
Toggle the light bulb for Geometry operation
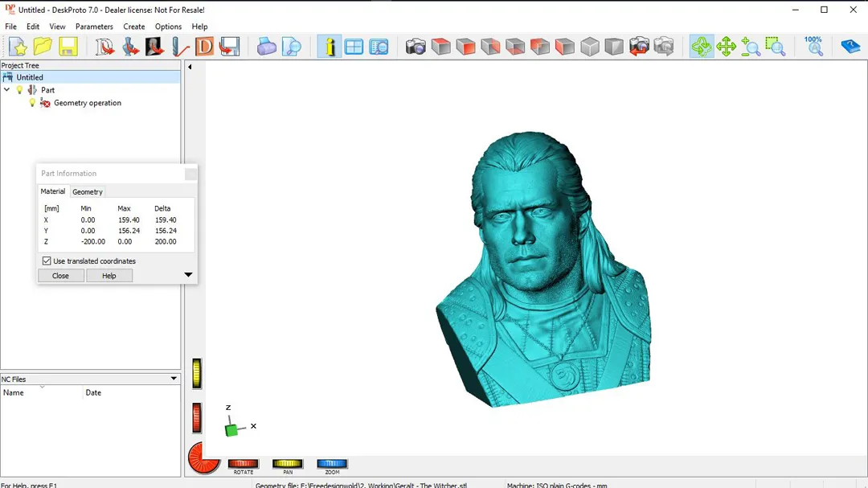tap(33, 103)
